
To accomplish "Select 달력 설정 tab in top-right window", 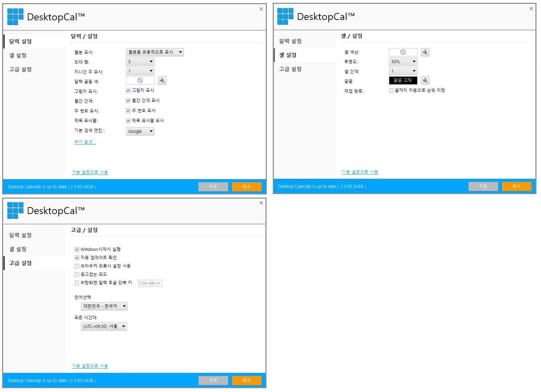I will click(x=305, y=41).
